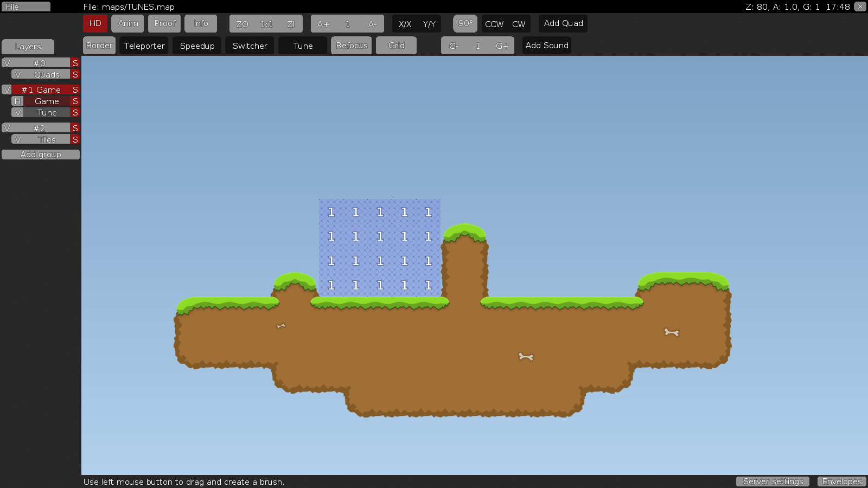Show the hidden Game layer
The height and width of the screenshot is (488, 868).
[x=17, y=101]
